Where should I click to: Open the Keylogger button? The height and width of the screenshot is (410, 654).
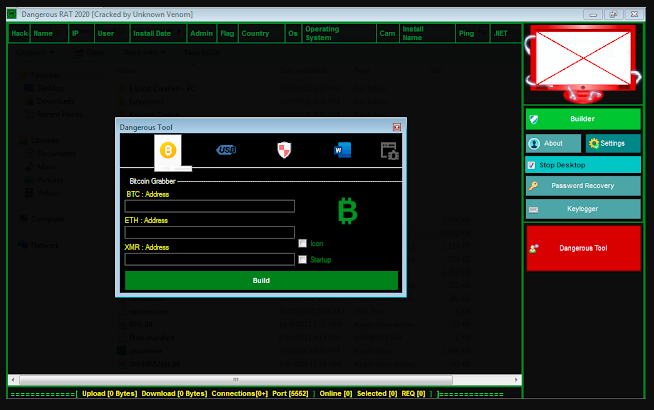583,209
